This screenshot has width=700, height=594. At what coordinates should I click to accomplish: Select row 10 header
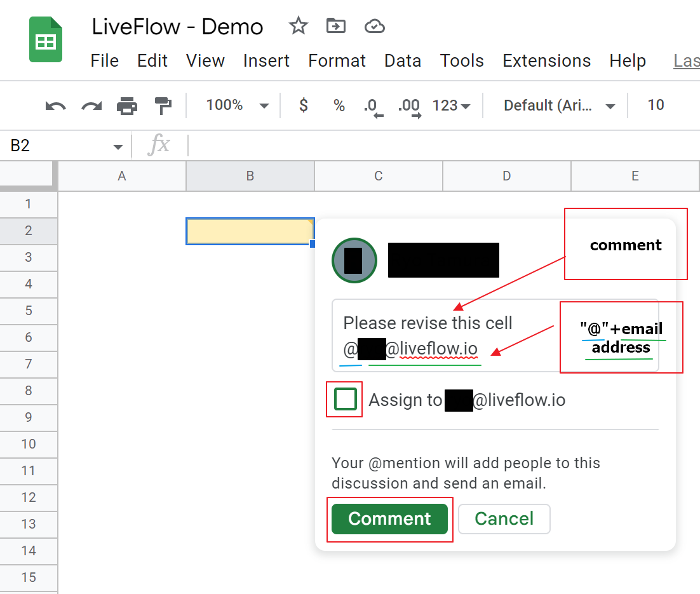[x=29, y=444]
